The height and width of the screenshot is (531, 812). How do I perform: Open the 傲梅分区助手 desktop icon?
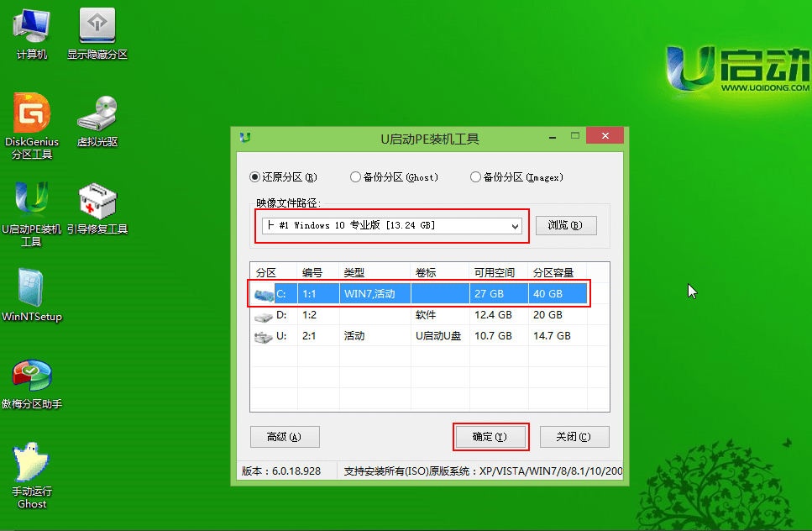(32, 383)
